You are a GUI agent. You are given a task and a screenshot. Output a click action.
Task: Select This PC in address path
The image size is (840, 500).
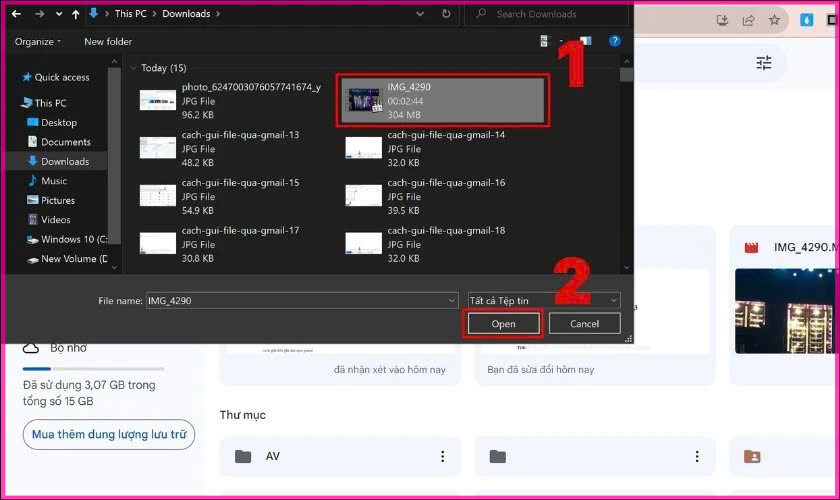click(x=130, y=14)
